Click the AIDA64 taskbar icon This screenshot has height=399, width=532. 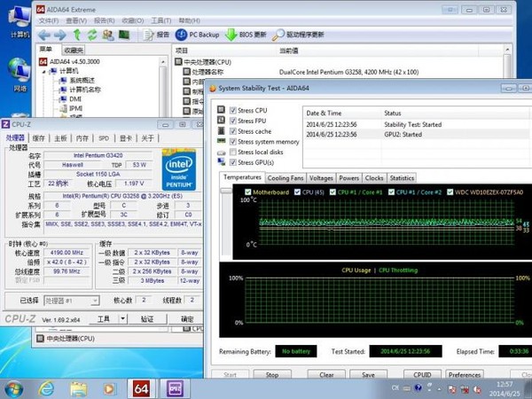coord(141,388)
